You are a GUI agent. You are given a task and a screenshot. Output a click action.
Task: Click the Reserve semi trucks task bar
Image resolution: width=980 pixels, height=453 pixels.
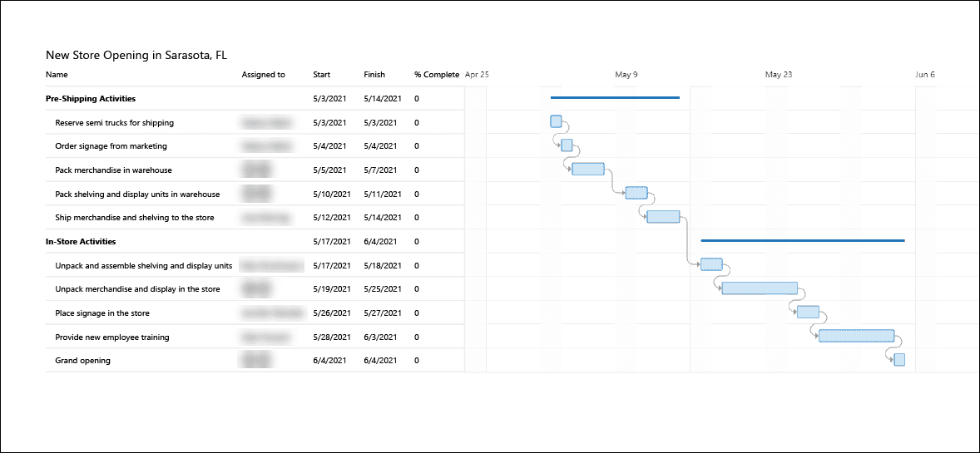click(556, 121)
